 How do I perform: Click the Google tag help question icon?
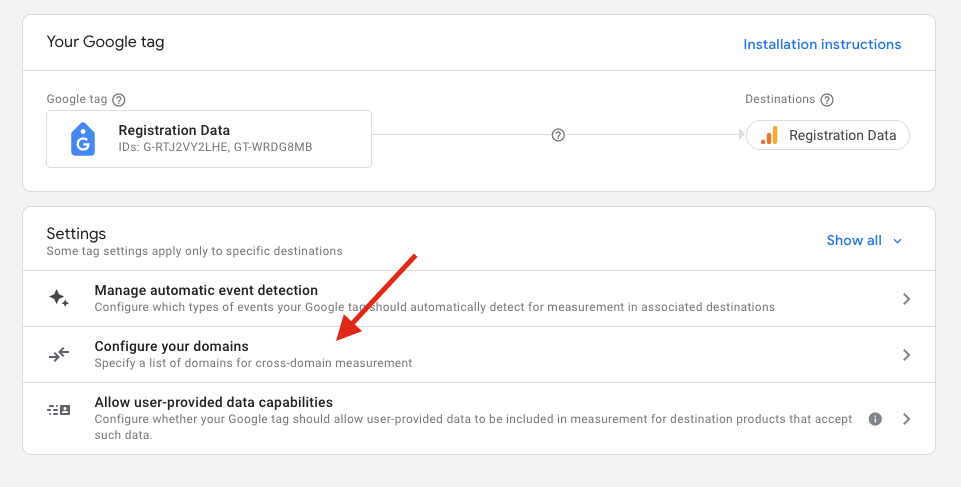click(x=119, y=100)
